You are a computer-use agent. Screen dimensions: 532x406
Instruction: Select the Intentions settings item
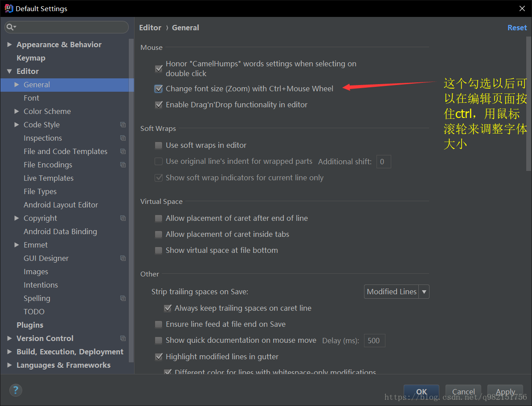41,285
